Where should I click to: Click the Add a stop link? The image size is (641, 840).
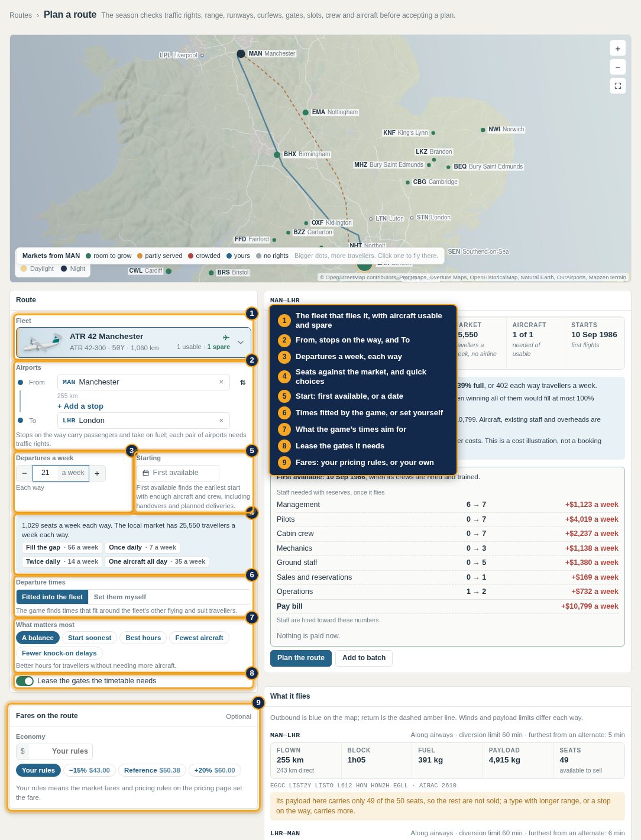80,406
